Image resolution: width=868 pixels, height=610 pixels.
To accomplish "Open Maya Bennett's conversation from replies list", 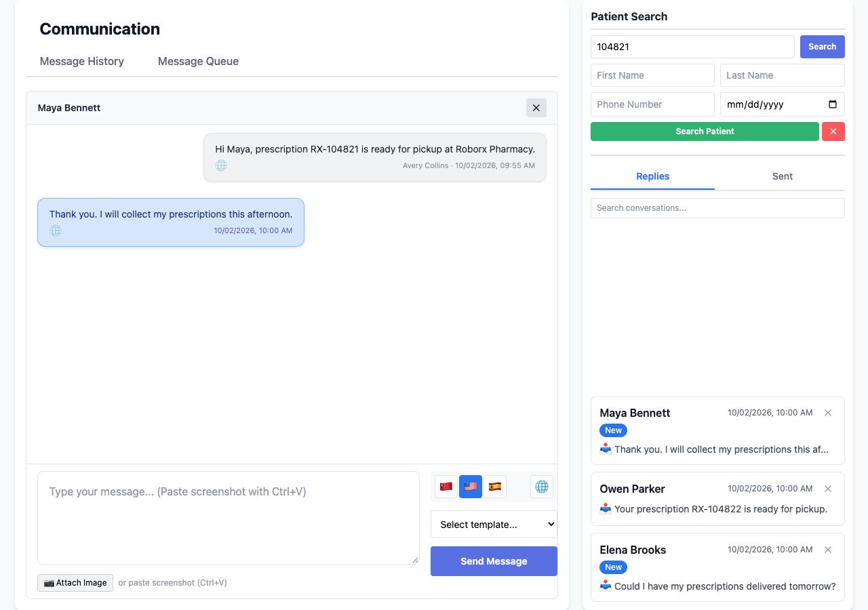I will pos(717,430).
